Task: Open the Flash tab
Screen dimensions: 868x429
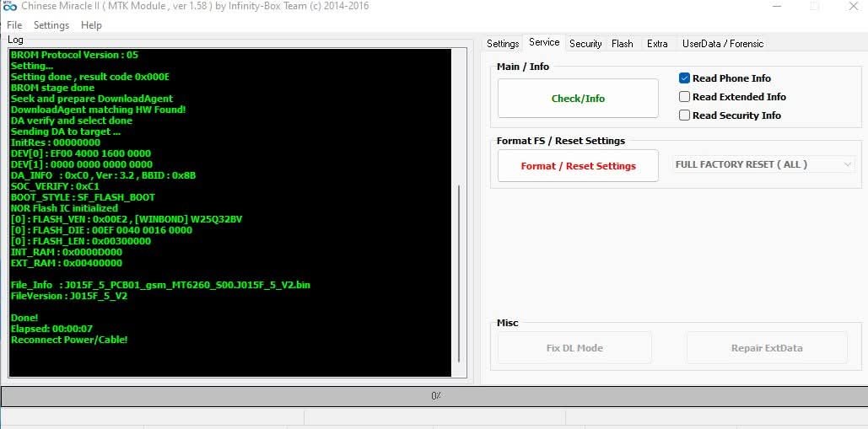Action: click(x=623, y=44)
